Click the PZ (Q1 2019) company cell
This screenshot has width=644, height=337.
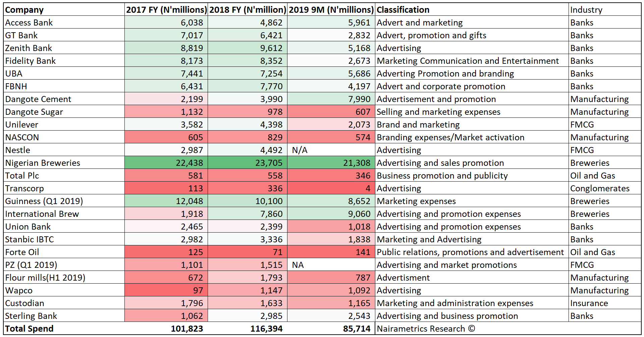tap(64, 265)
